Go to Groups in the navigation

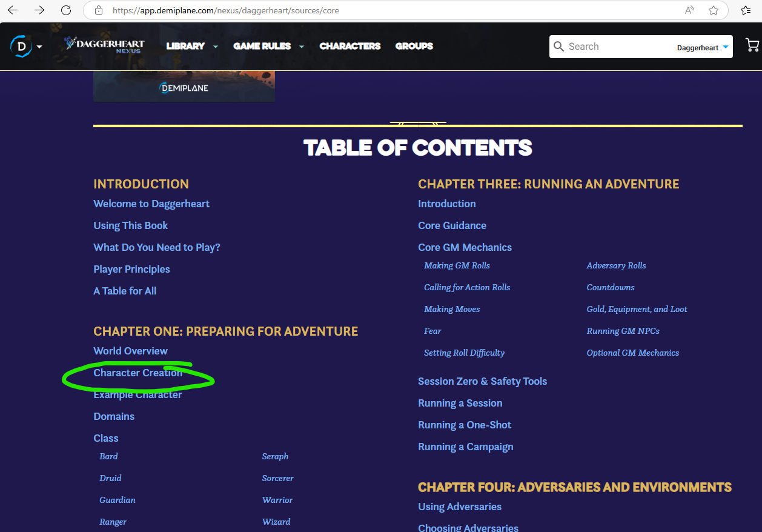coord(414,46)
